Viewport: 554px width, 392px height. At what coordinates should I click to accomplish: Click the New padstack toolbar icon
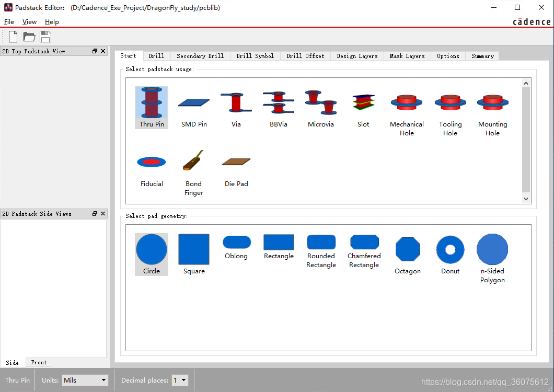click(13, 37)
